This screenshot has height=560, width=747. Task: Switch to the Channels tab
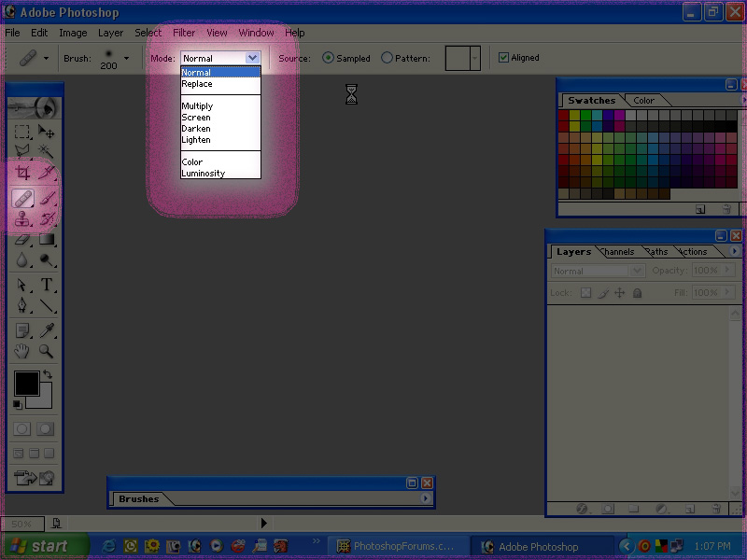[x=617, y=252]
